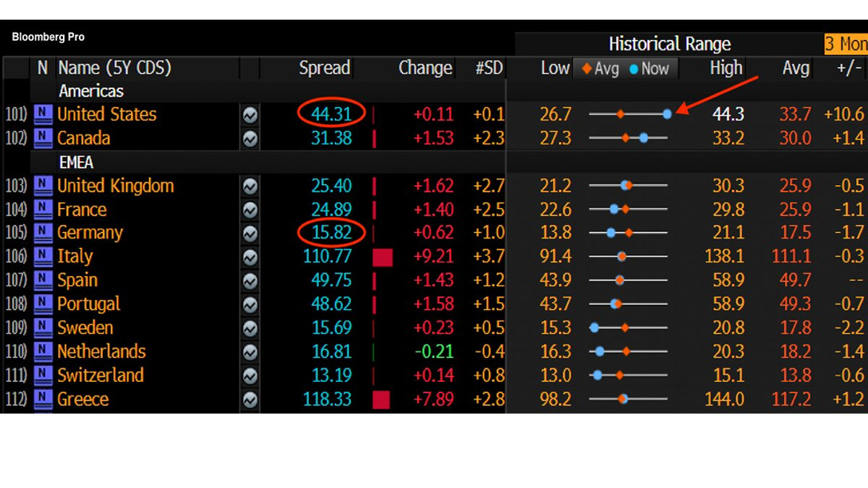Viewport: 868px width, 488px height.
Task: Open the chart icon for Switzerland
Action: 251,376
